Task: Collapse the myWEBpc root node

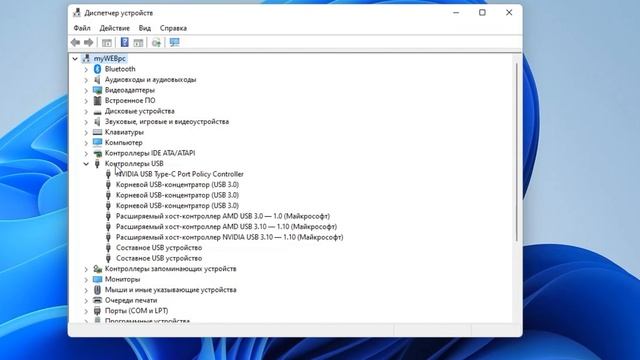Action: [x=75, y=59]
